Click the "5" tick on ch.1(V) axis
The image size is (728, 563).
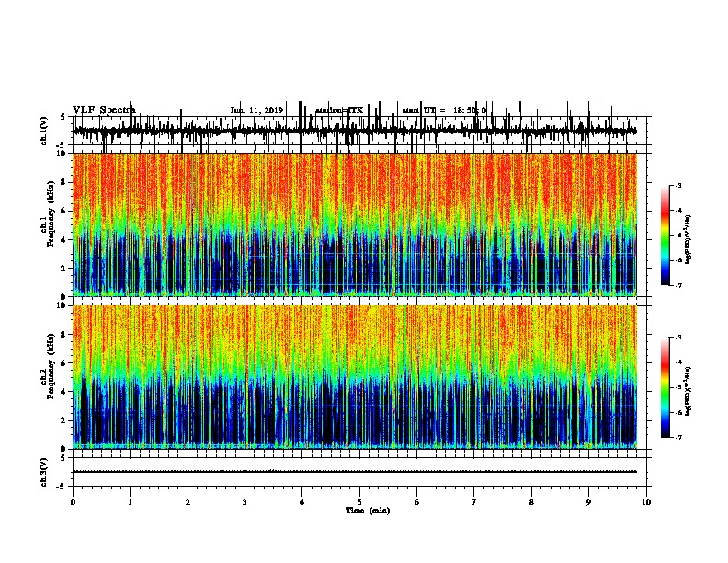click(x=63, y=117)
